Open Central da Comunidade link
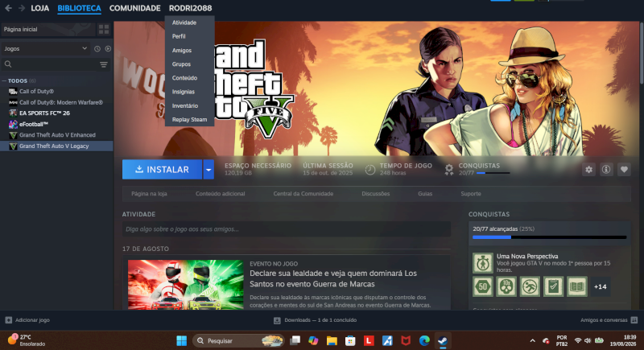 point(303,194)
